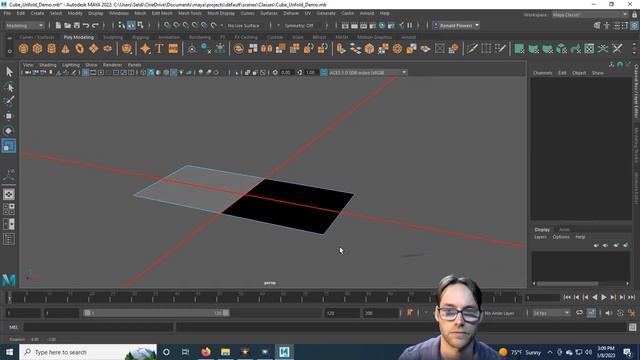Toggle the Attribute Editor panel icon
The width and height of the screenshot is (640, 360).
[x=616, y=25]
